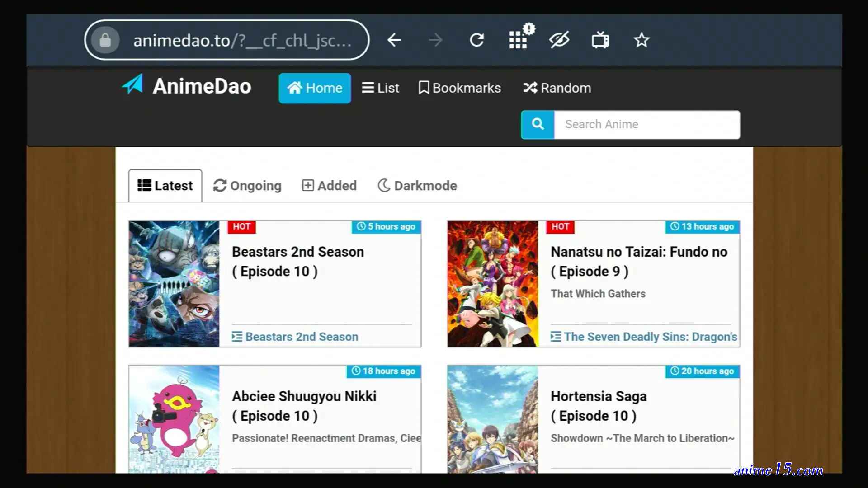
Task: Click the HOT badge on Beastars card
Action: click(x=242, y=227)
